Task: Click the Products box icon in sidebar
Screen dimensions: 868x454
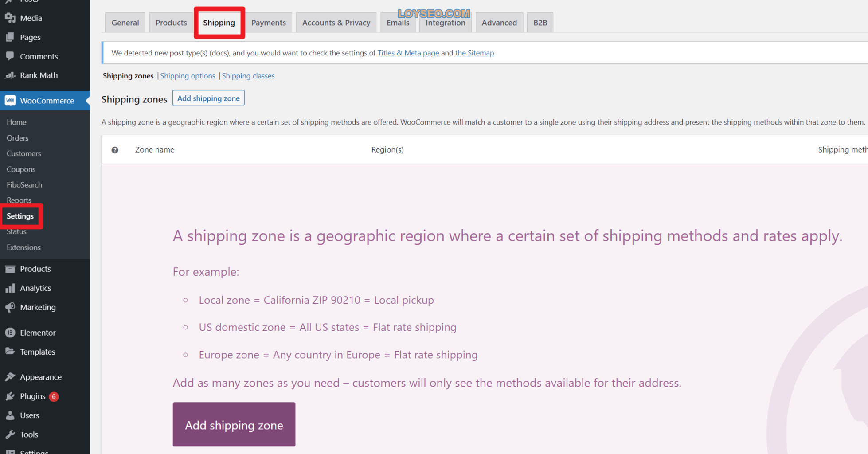Action: click(x=10, y=269)
